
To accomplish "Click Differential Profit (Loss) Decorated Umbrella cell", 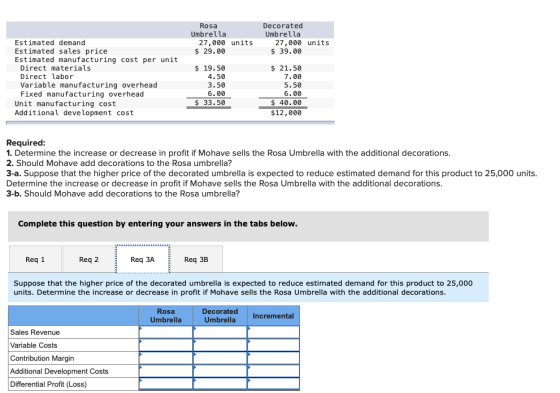I will (220, 384).
